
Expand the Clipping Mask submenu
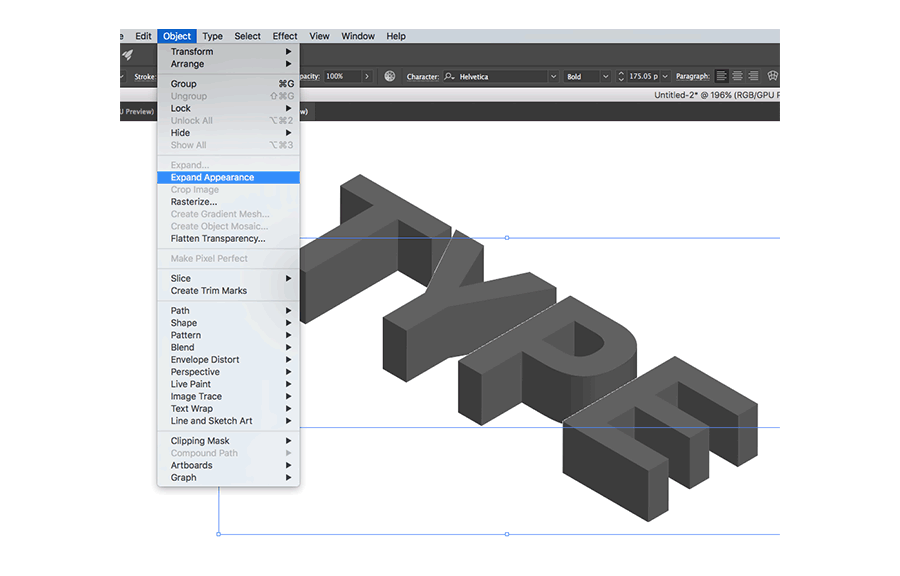[228, 441]
